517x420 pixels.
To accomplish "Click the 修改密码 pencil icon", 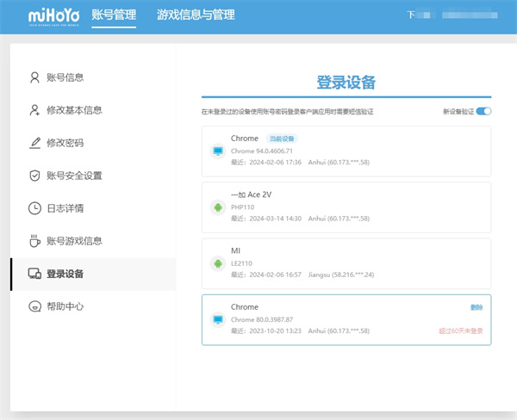I will pos(34,143).
